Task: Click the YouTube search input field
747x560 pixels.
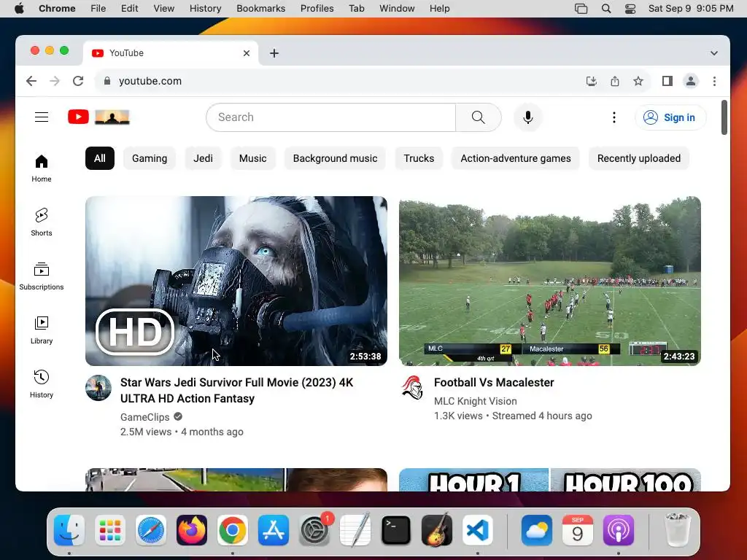Action: (x=330, y=117)
